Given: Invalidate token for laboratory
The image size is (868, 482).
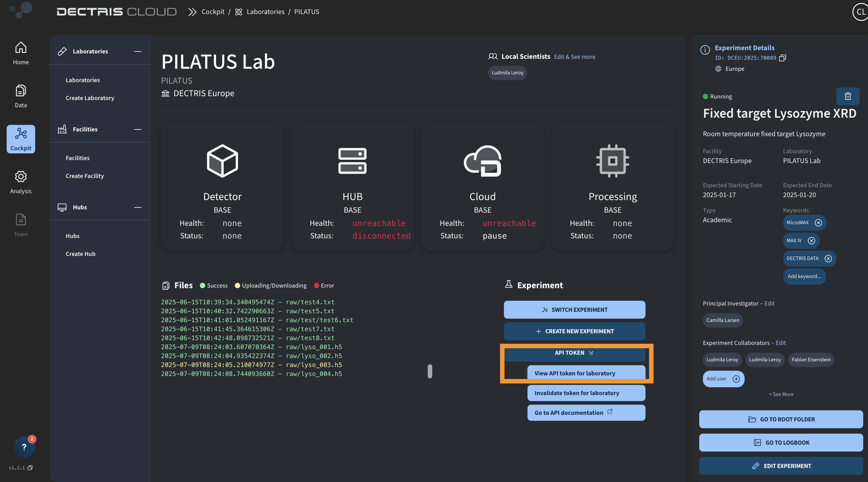Looking at the screenshot, I should click(x=586, y=393).
